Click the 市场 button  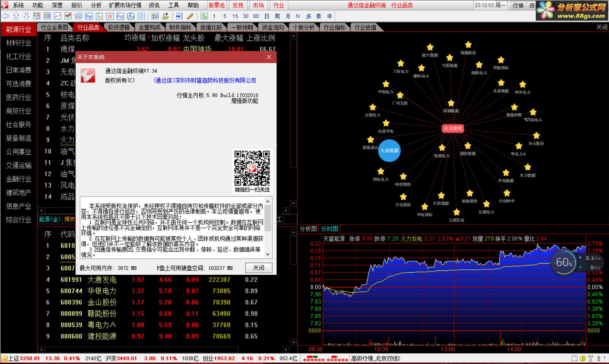[258, 5]
